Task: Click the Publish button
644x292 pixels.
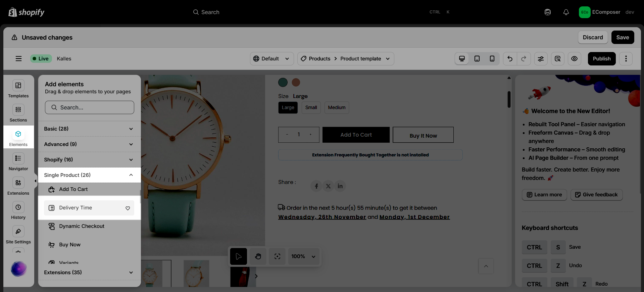Action: pos(602,59)
